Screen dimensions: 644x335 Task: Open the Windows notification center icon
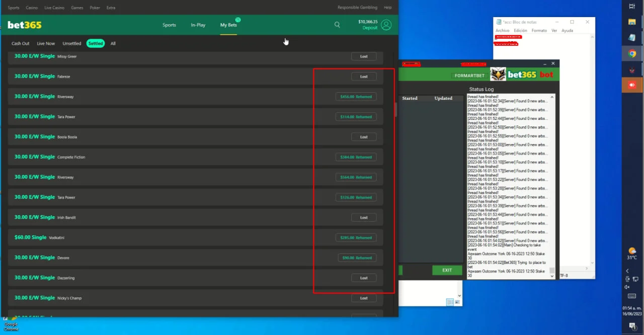[x=632, y=326]
